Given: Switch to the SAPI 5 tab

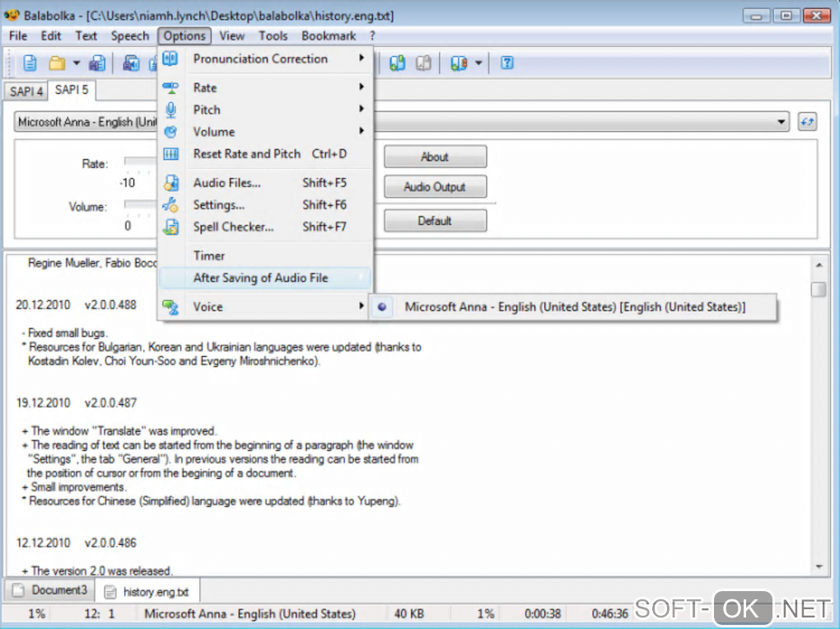Looking at the screenshot, I should coord(72,90).
